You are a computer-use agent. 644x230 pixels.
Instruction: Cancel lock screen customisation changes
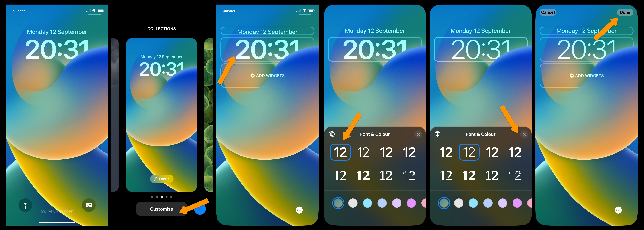(x=548, y=12)
